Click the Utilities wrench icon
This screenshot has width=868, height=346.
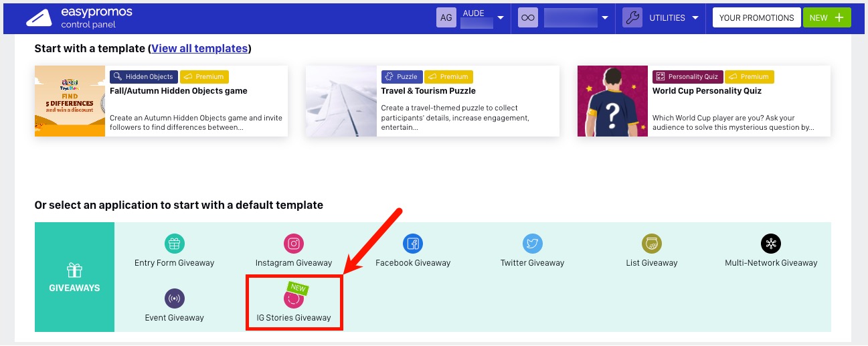click(x=632, y=18)
